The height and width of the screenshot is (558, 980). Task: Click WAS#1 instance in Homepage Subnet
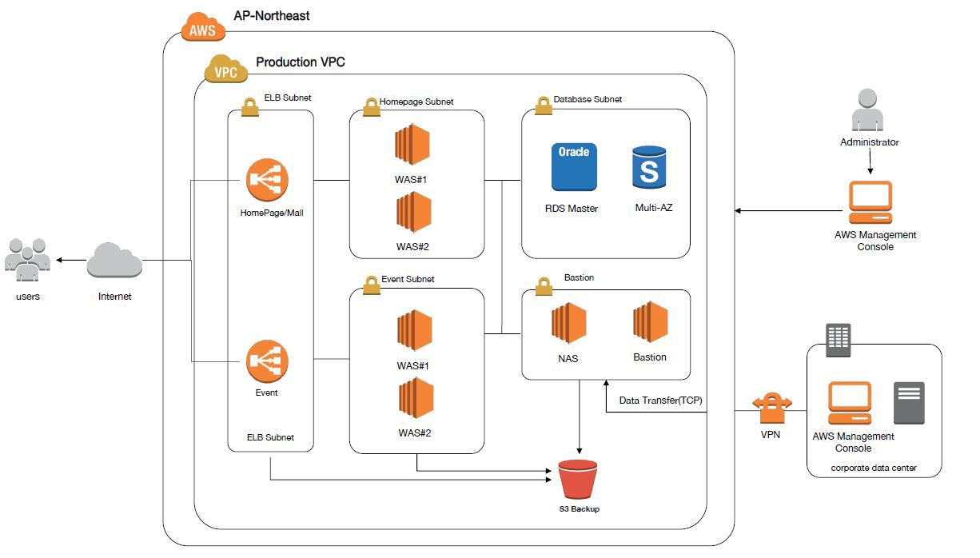(412, 145)
